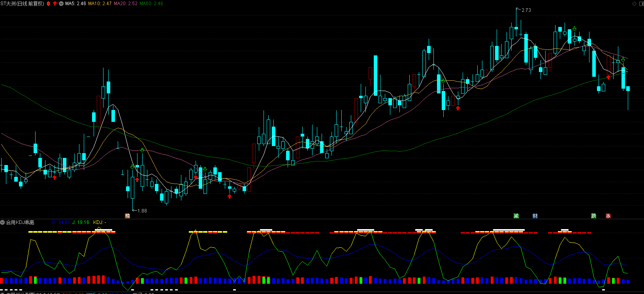Click the diamond icon at the top right
Screen dimensions: 644x294
[635, 4]
